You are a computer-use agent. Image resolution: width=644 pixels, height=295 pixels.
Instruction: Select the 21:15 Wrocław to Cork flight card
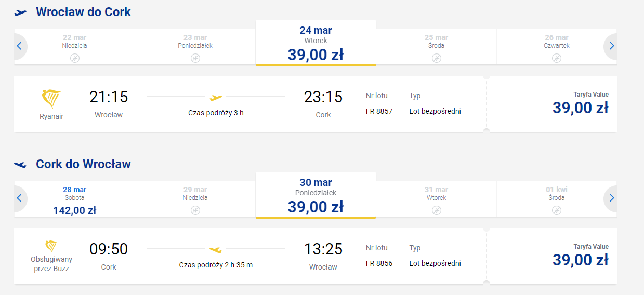coord(250,104)
